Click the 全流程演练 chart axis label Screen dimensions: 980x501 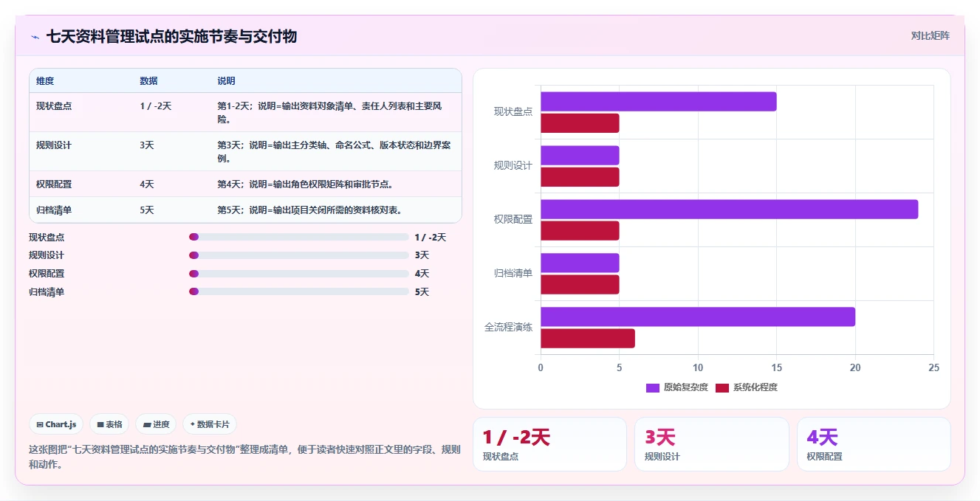(508, 327)
